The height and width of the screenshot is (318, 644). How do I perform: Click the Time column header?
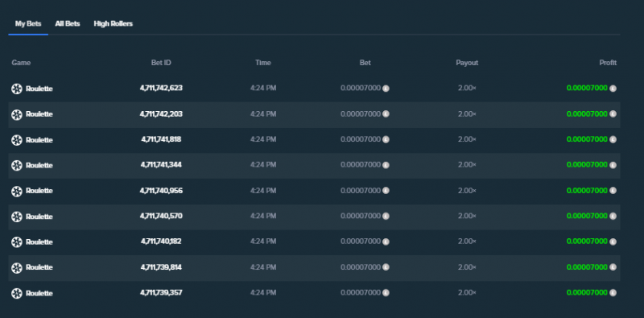[263, 63]
